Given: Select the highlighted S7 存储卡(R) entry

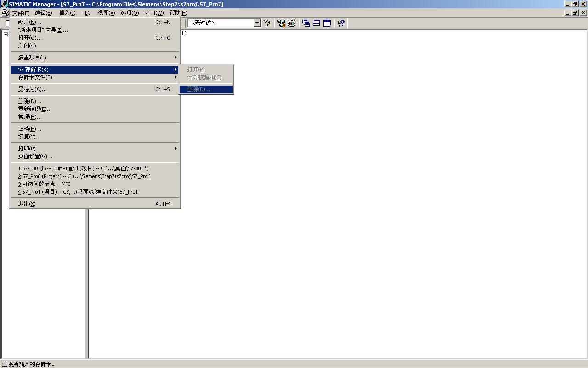Looking at the screenshot, I should coord(95,69).
